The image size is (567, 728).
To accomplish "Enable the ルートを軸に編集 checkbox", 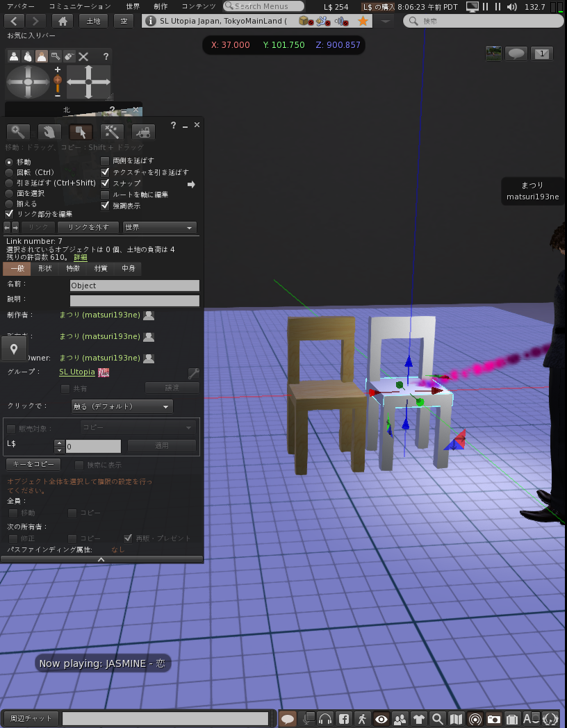I will tap(105, 195).
